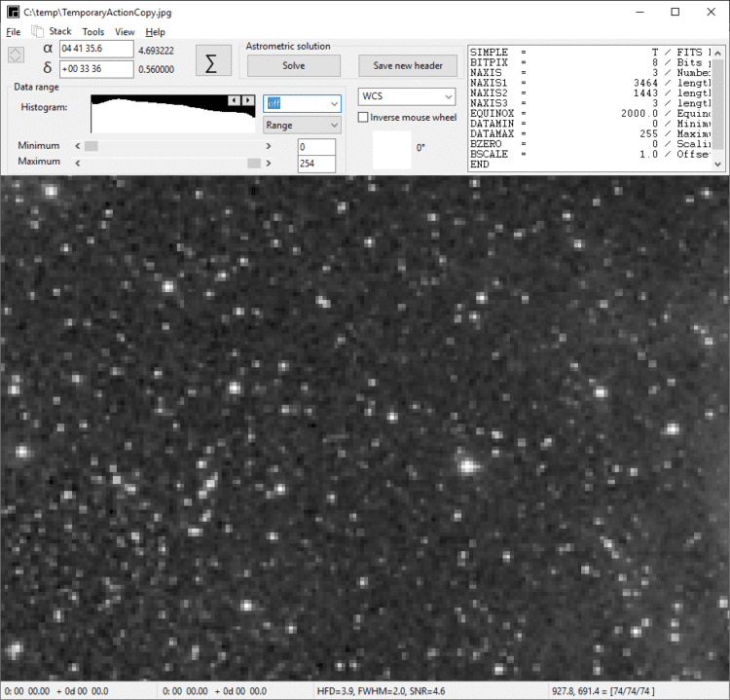
Task: Click header panel scroll down arrow
Action: click(x=718, y=165)
